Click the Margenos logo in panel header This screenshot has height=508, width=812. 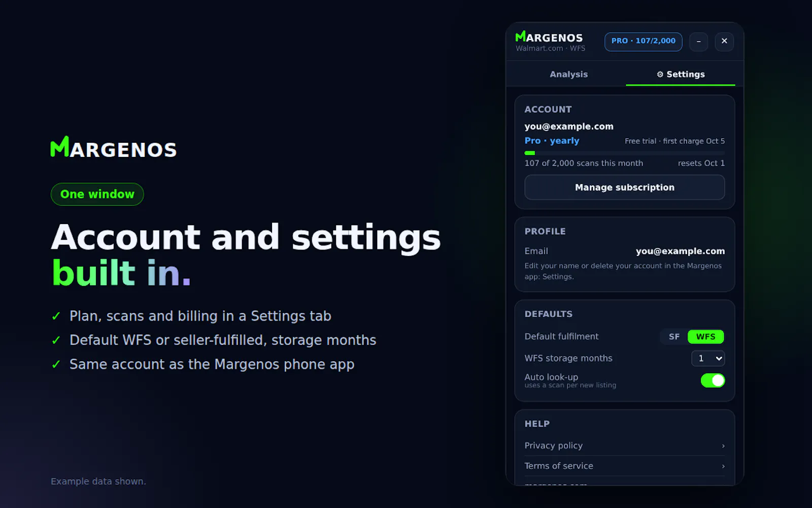click(549, 37)
